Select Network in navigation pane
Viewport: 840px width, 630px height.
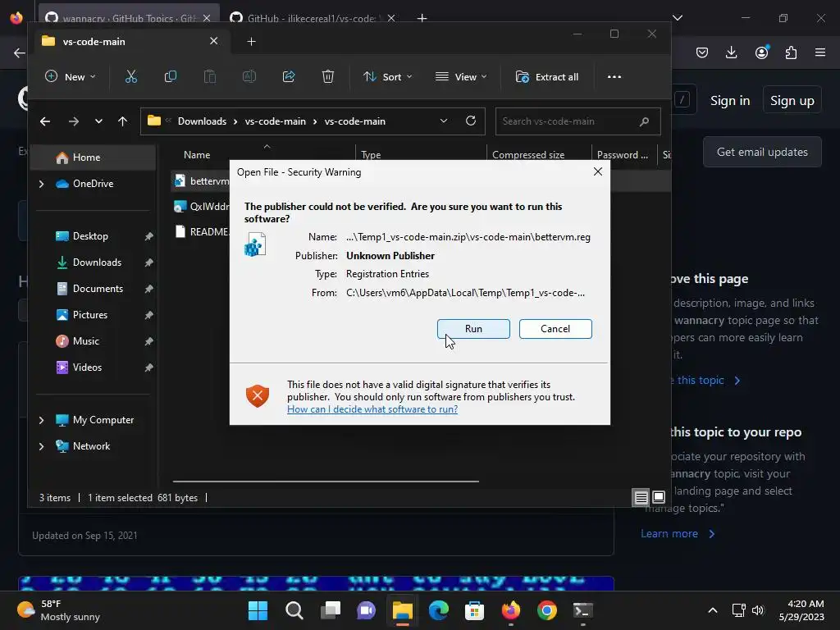pos(91,446)
